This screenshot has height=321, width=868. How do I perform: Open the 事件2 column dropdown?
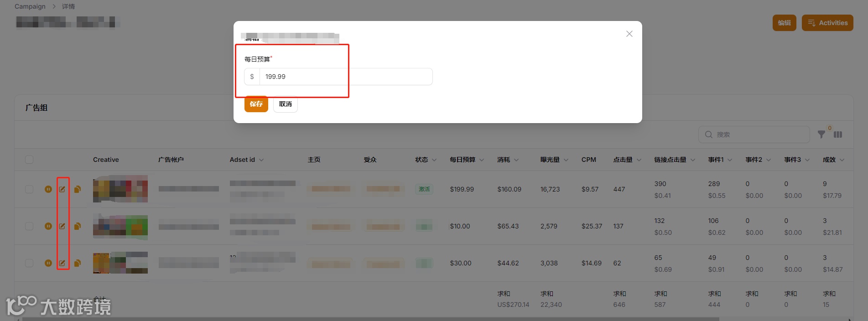[769, 160]
